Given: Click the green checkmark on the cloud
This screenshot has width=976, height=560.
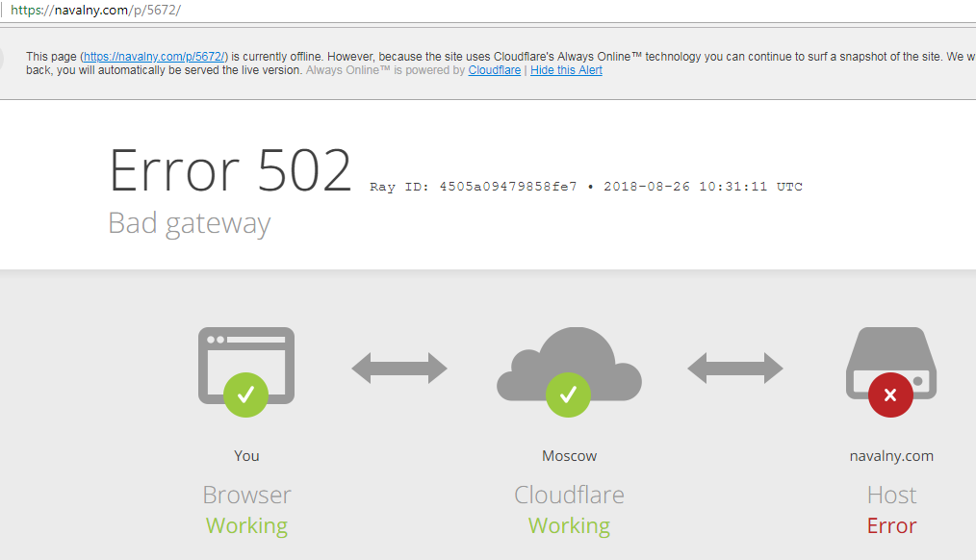Looking at the screenshot, I should (569, 394).
